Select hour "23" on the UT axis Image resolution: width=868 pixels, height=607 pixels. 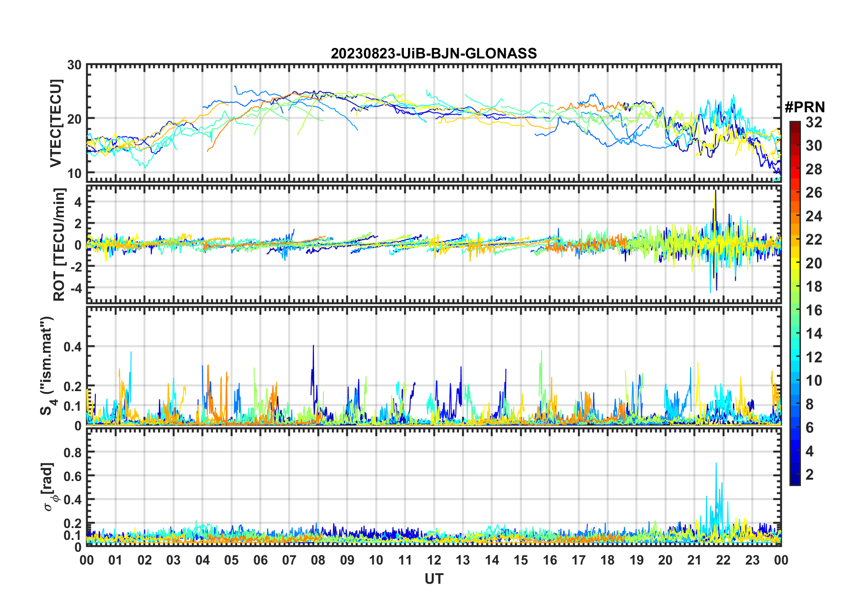(752, 560)
